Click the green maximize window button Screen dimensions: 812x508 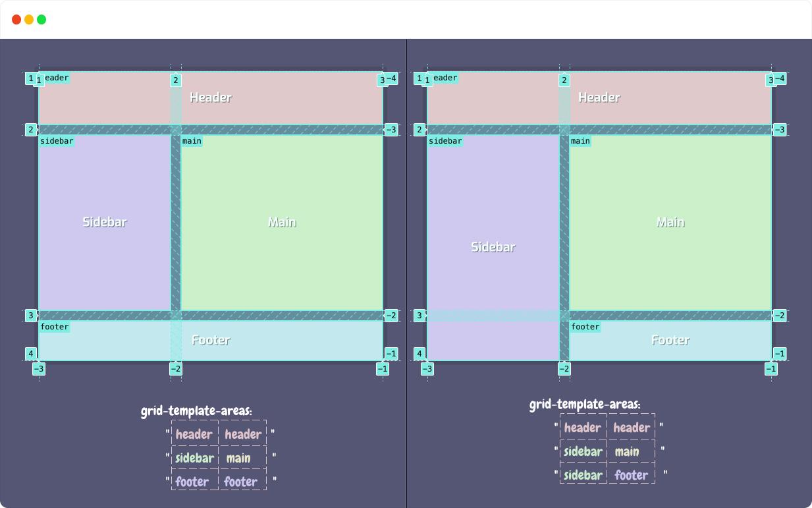[41, 20]
